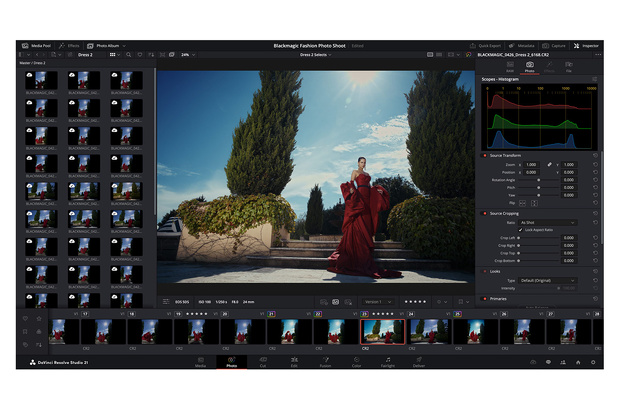
Task: Toggle the Inspector panel
Action: click(x=586, y=46)
